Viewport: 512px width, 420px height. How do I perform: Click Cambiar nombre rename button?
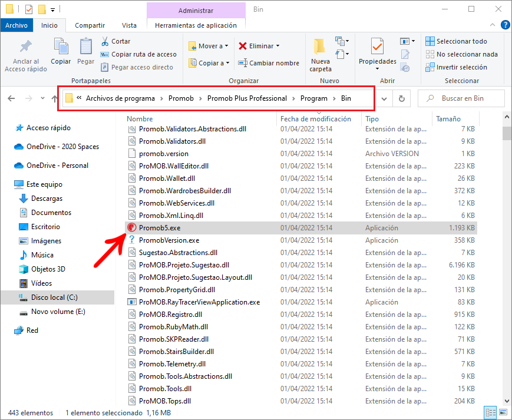[x=269, y=63]
